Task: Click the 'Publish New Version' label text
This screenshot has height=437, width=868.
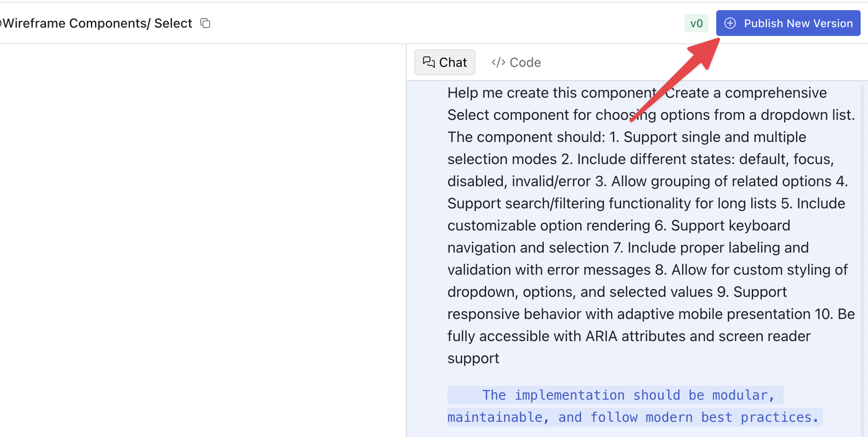Action: click(798, 23)
